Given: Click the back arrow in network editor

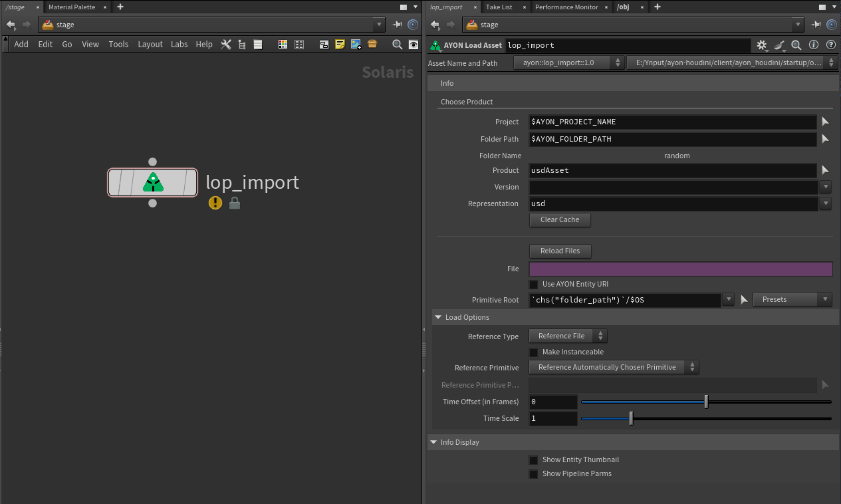Looking at the screenshot, I should [11, 25].
